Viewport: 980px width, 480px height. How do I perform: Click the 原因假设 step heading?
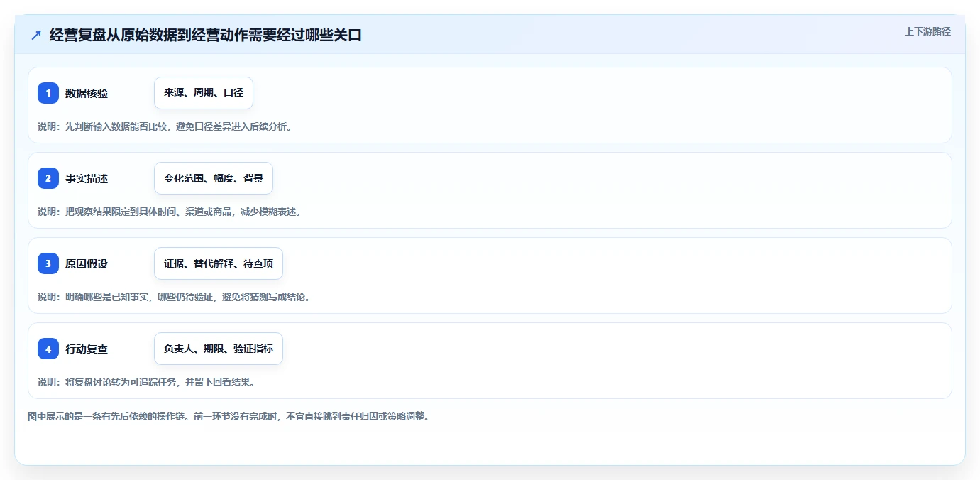pyautogui.click(x=87, y=263)
